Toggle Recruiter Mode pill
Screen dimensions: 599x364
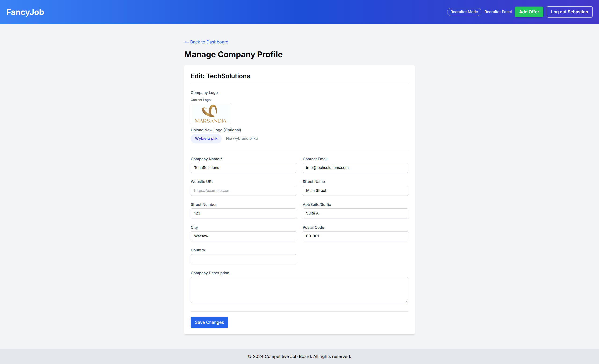click(x=464, y=12)
